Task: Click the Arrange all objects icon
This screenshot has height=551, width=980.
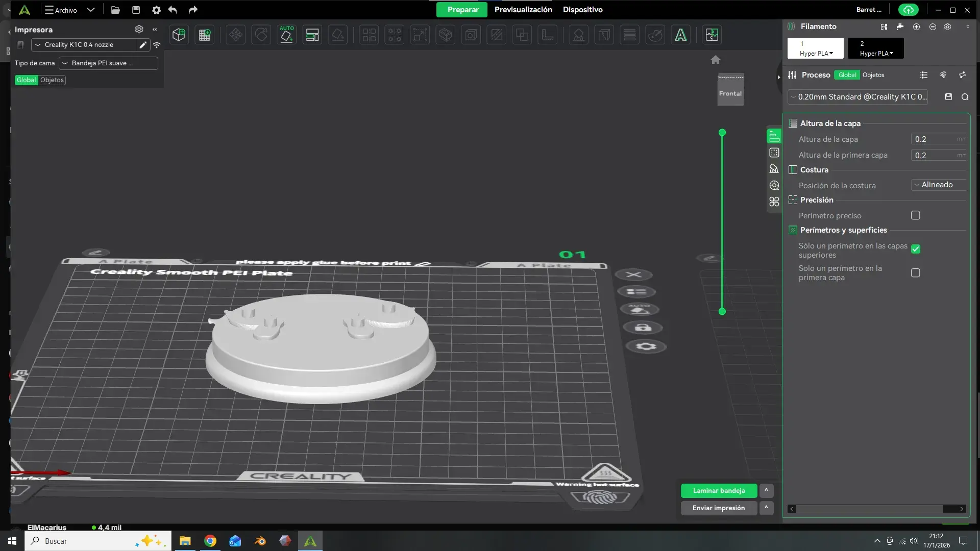Action: (x=312, y=35)
